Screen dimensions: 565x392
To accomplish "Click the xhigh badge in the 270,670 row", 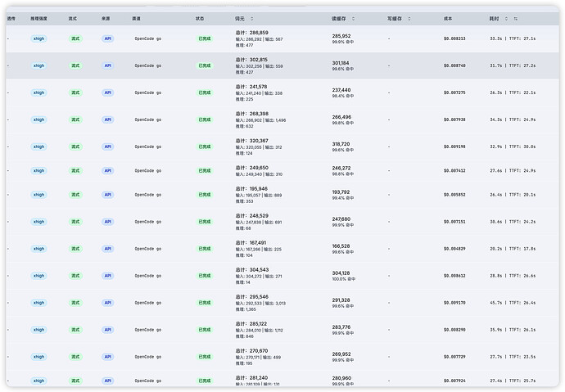I will 38,357.
